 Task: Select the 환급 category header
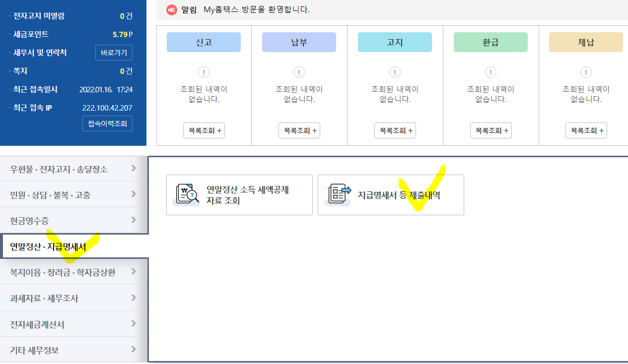(490, 42)
